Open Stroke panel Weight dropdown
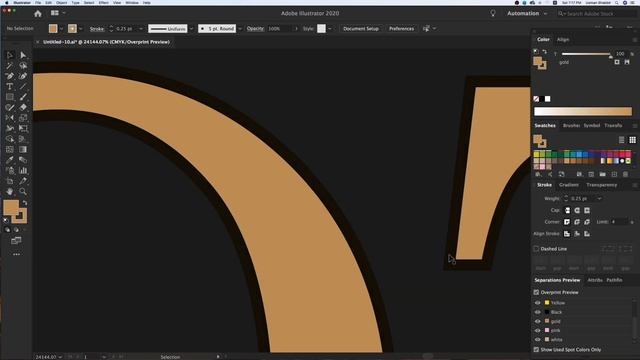The image size is (640, 360). coord(599,198)
